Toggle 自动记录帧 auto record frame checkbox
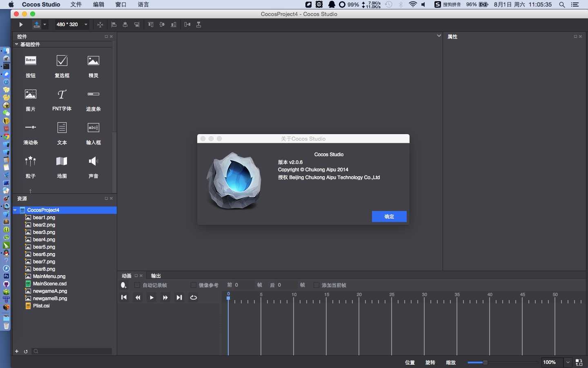588x368 pixels. tap(137, 285)
